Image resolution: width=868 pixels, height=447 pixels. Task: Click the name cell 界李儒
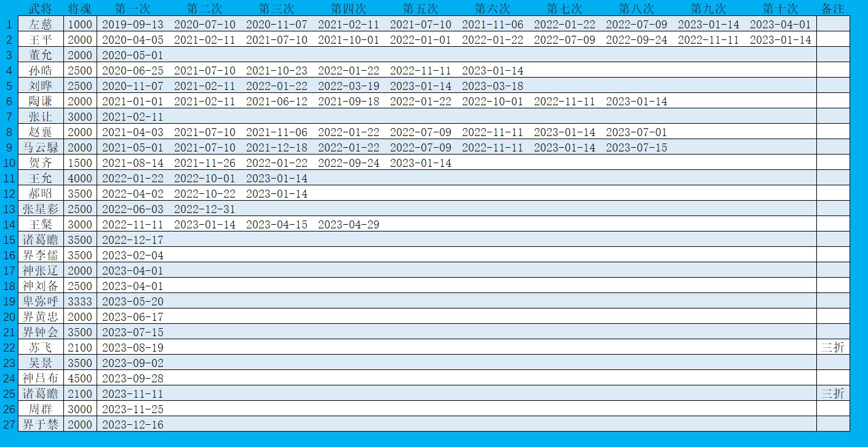coord(41,256)
